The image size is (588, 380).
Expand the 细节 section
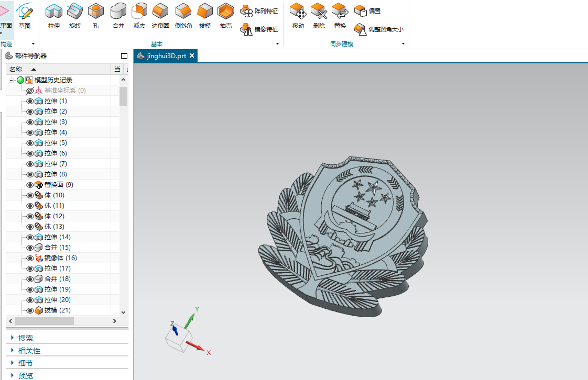click(x=13, y=363)
